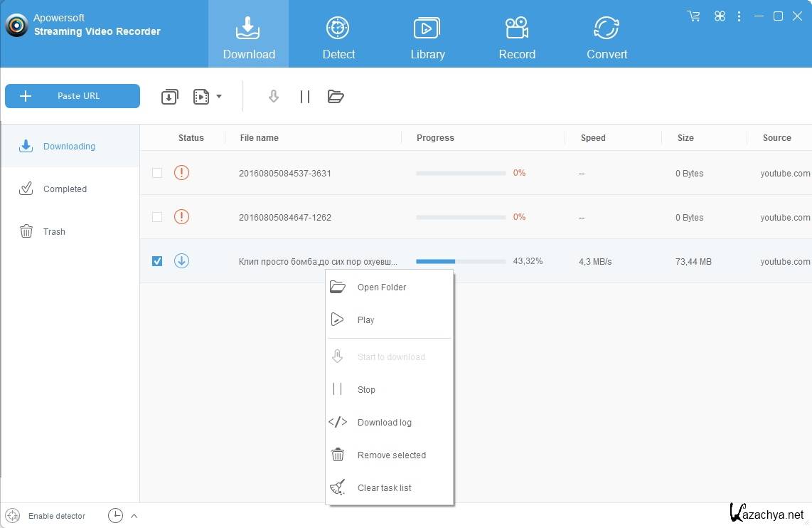Click the error status icon of the first download
This screenshot has height=528, width=812.
181,173
